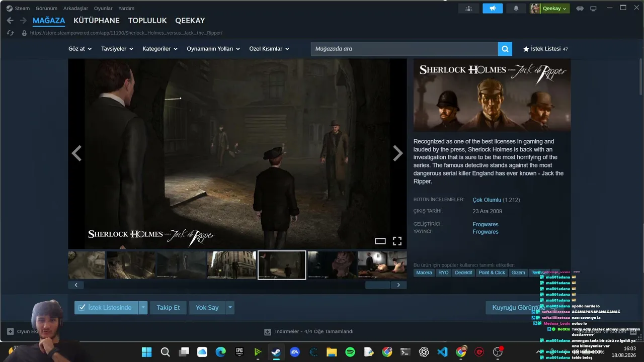Open Microsoft Edge from the taskbar
The image size is (644, 362).
(221, 352)
